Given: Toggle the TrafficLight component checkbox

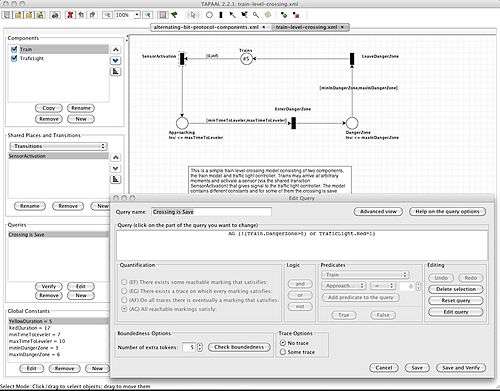Looking at the screenshot, I should click(14, 58).
